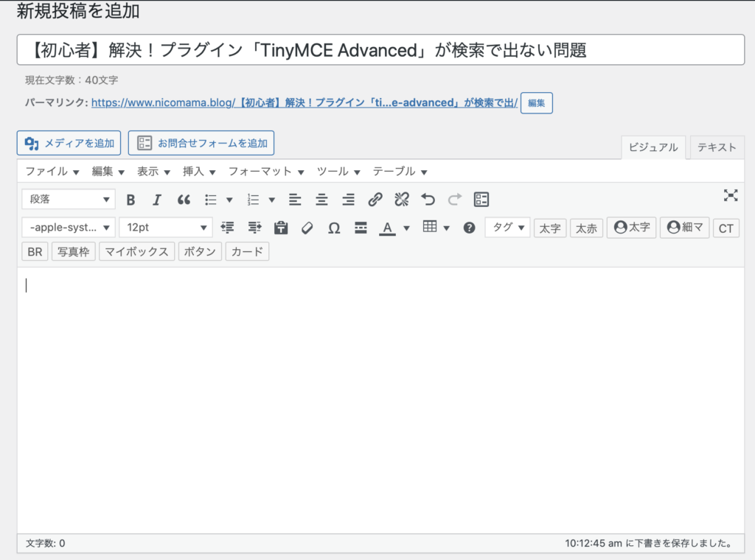Viewport: 755px width, 560px height.
Task: Apply the text color (A icon)
Action: 387,228
